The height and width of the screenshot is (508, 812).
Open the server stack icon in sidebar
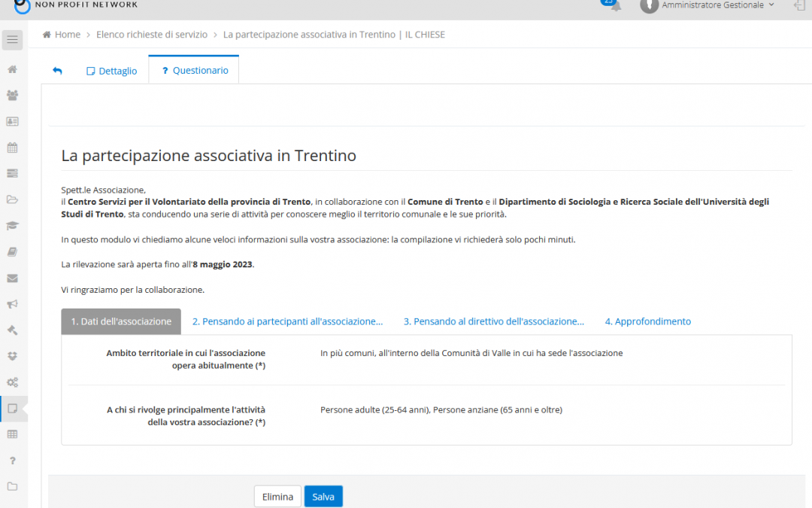pos(13,173)
